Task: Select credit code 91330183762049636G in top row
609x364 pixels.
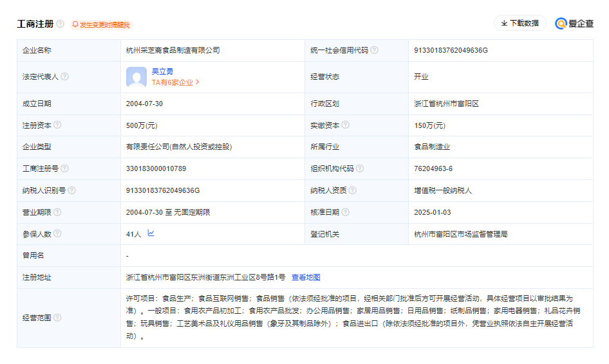Action: tap(451, 50)
